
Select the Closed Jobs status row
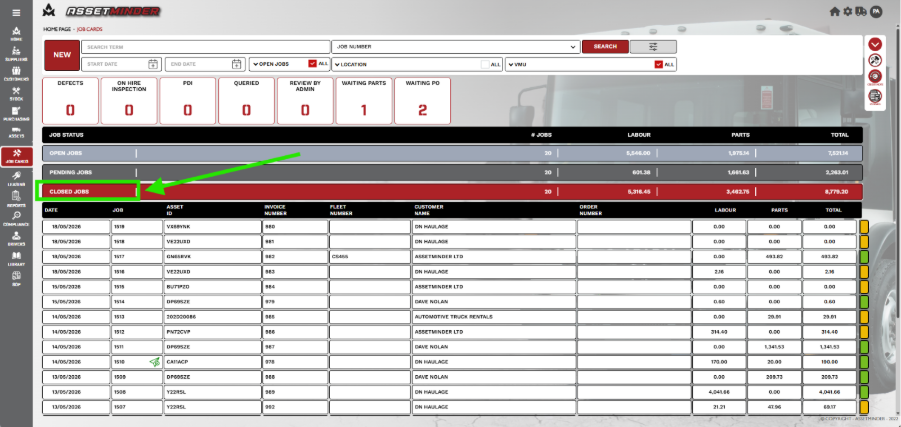pyautogui.click(x=453, y=192)
